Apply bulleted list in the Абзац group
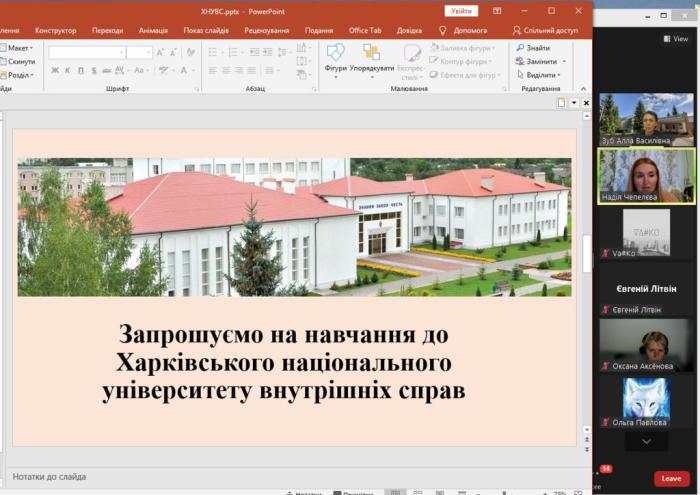 [x=214, y=53]
